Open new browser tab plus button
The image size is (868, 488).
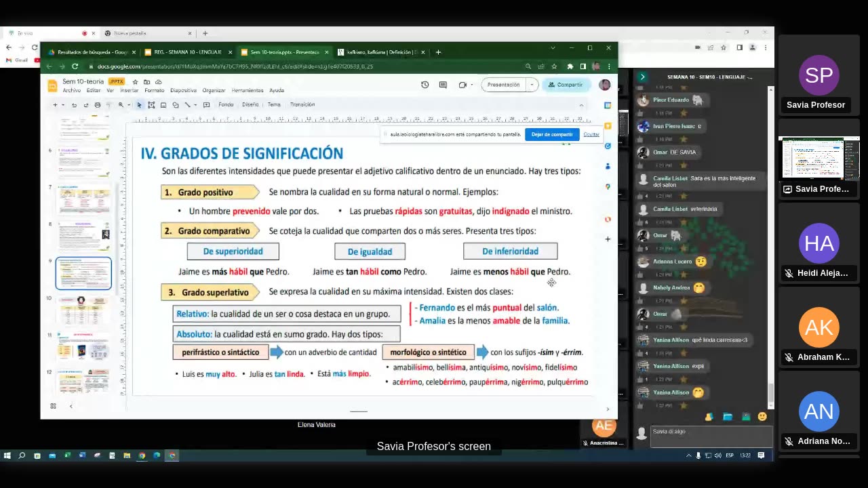(x=438, y=52)
